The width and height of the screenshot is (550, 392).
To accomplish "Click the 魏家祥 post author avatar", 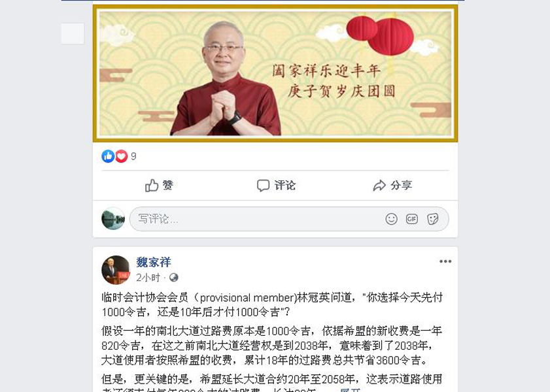I will click(115, 270).
